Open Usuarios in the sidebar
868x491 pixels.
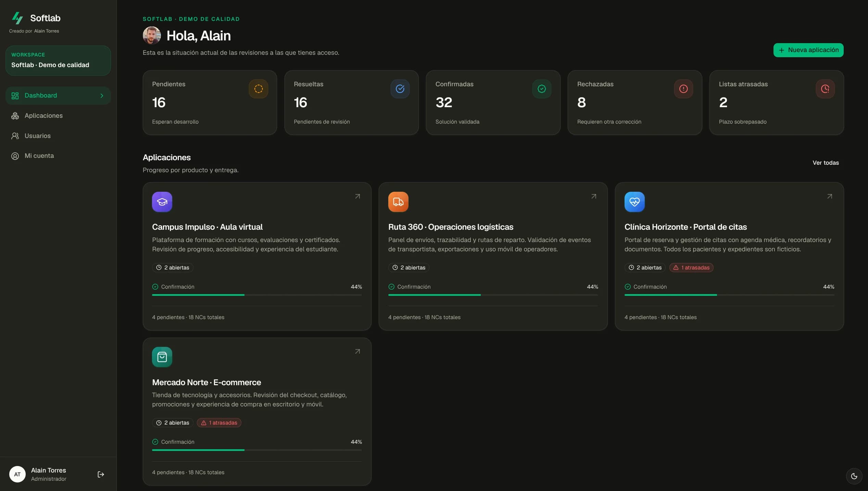pos(58,136)
